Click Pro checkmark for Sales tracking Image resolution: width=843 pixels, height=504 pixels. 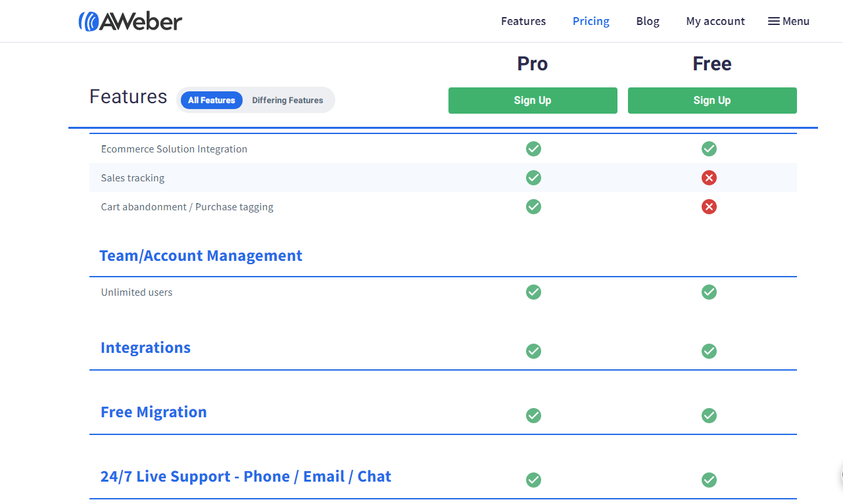coord(533,177)
